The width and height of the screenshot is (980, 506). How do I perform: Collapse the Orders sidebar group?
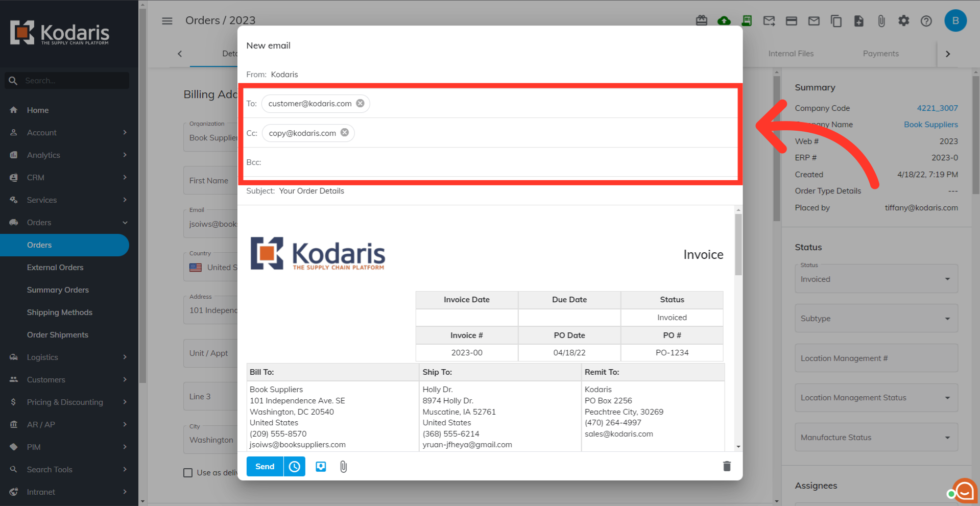pos(68,223)
